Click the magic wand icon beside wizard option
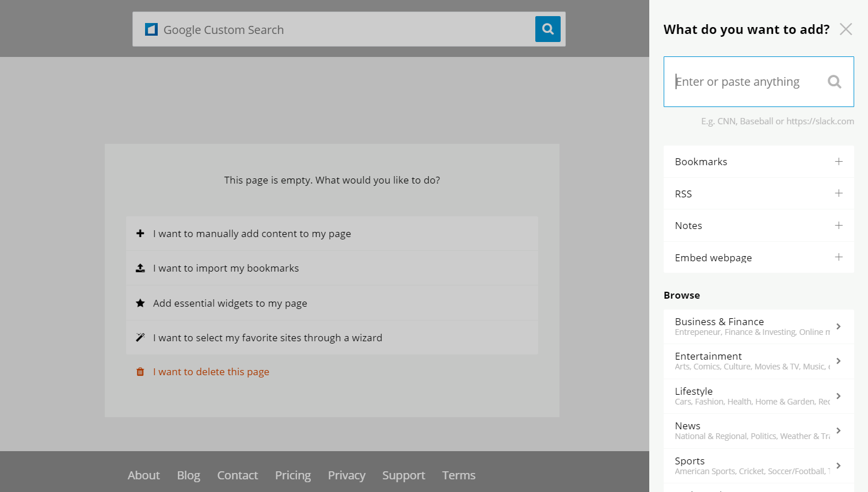Screen dimensions: 868x492 point(140,337)
